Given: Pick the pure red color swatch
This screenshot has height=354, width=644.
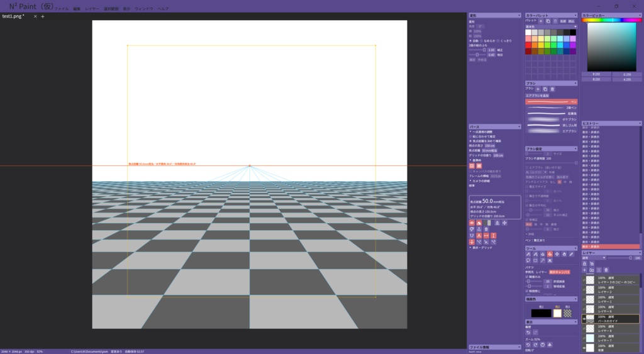Looking at the screenshot, I should coord(528,45).
